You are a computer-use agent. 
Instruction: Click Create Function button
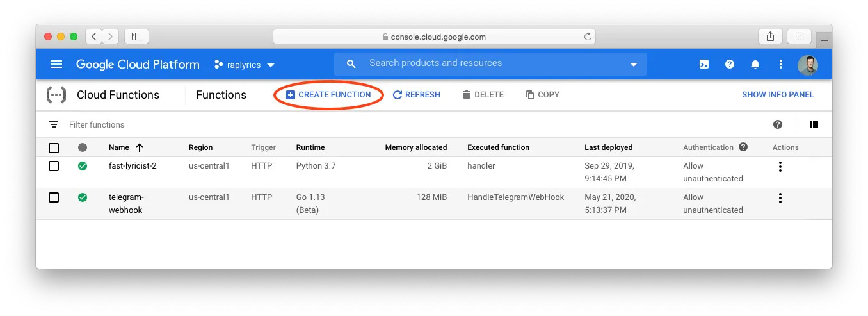pos(328,95)
